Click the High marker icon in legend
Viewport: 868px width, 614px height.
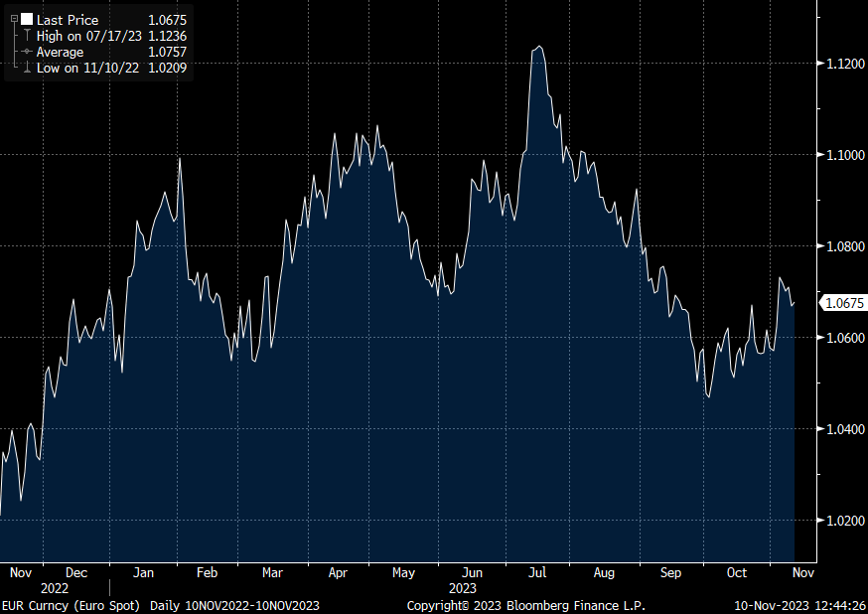pyautogui.click(x=26, y=36)
